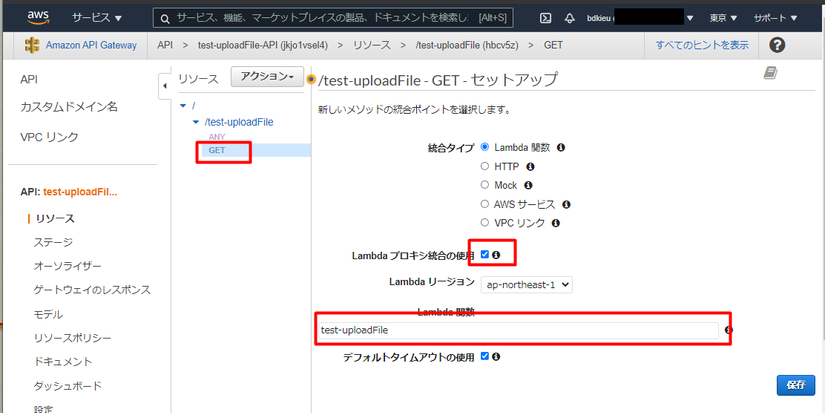
Task: Open the サポート dropdown
Action: pyautogui.click(x=776, y=18)
